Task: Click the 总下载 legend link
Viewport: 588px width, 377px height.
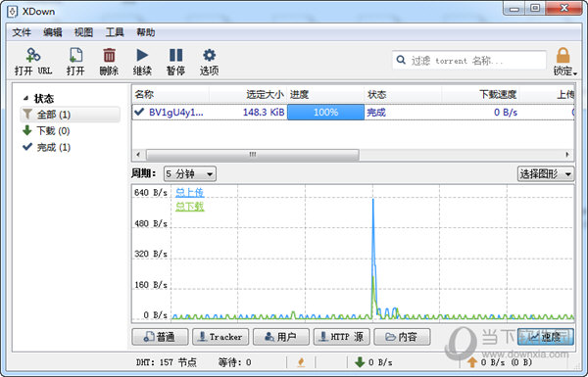Action: (190, 207)
